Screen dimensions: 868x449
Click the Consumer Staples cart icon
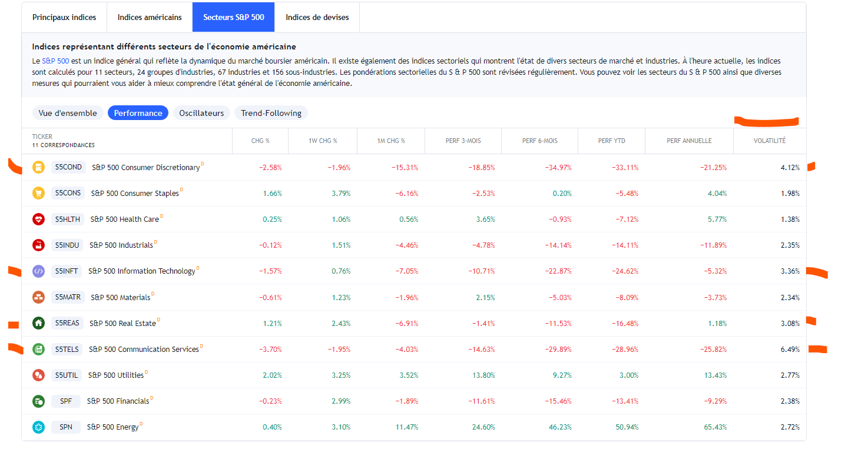click(38, 193)
